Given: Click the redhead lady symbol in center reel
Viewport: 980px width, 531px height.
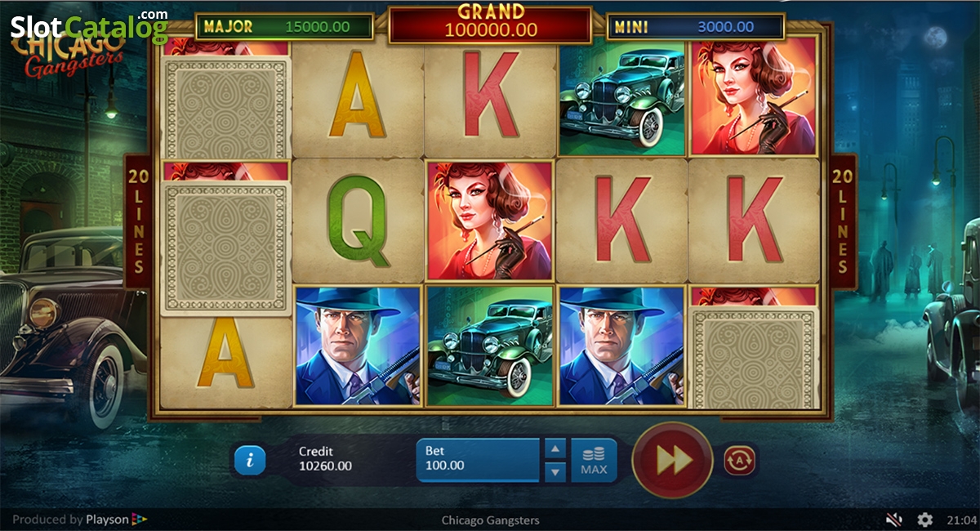Looking at the screenshot, I should pos(489,221).
